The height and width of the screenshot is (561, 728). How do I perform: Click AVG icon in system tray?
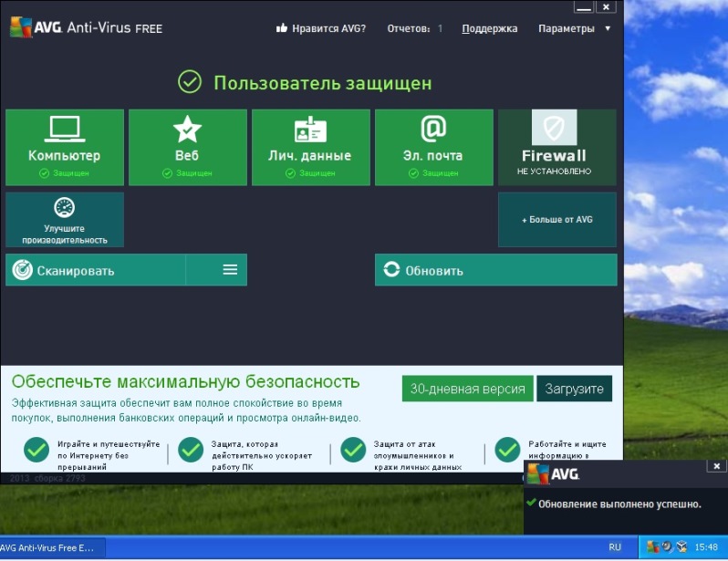(653, 547)
